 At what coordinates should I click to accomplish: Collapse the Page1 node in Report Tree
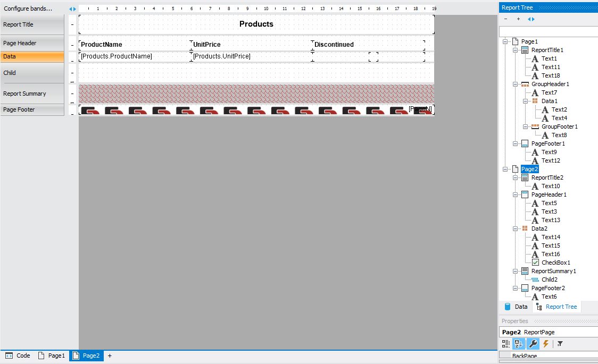pos(505,41)
